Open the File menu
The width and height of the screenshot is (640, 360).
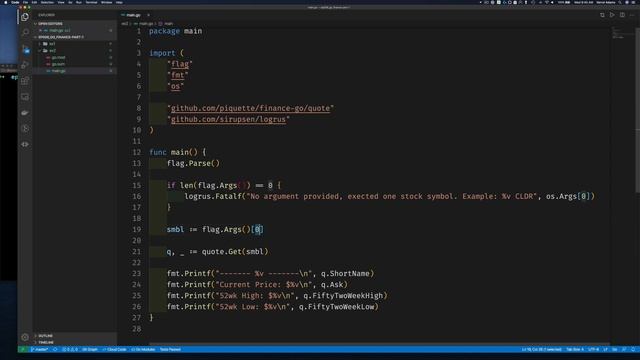[x=25, y=2]
